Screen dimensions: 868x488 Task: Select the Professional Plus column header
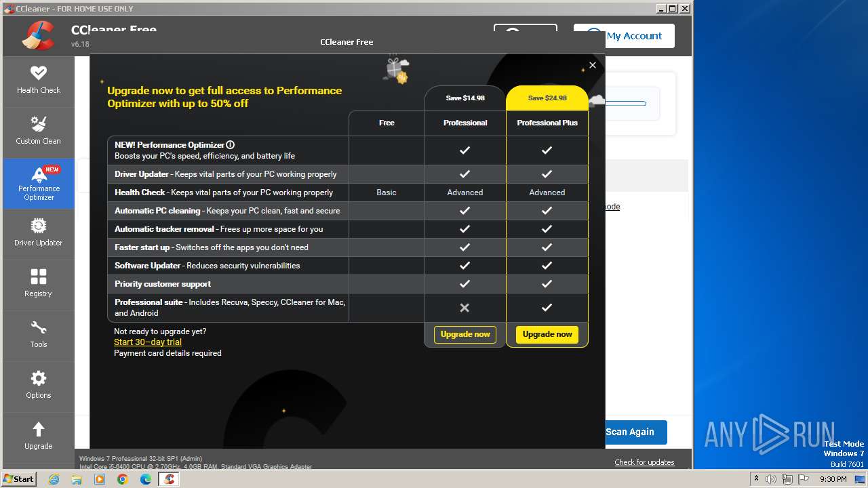547,123
